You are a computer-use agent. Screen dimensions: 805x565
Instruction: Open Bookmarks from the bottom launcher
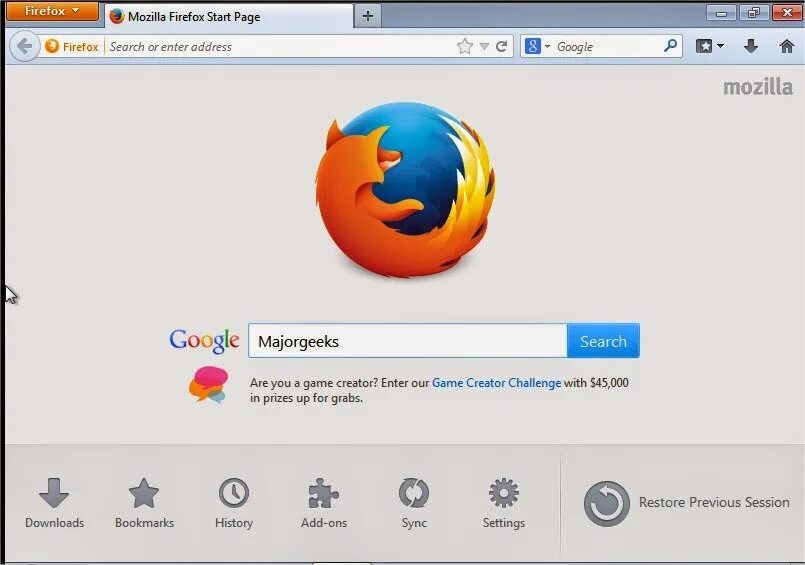pos(144,503)
